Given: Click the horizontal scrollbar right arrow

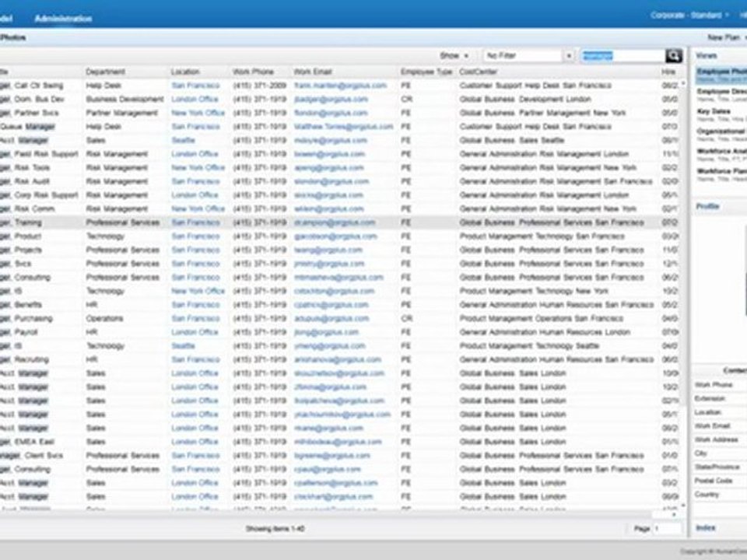Looking at the screenshot, I should 674,515.
